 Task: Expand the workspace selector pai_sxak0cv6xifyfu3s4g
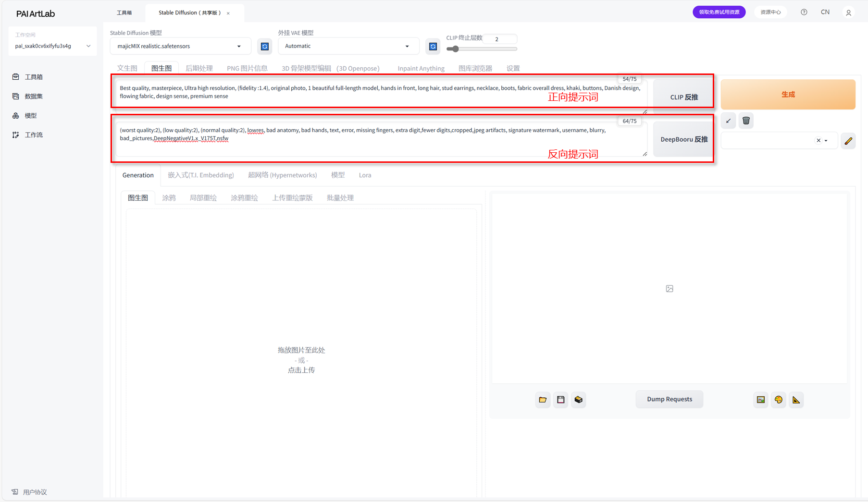(52, 46)
